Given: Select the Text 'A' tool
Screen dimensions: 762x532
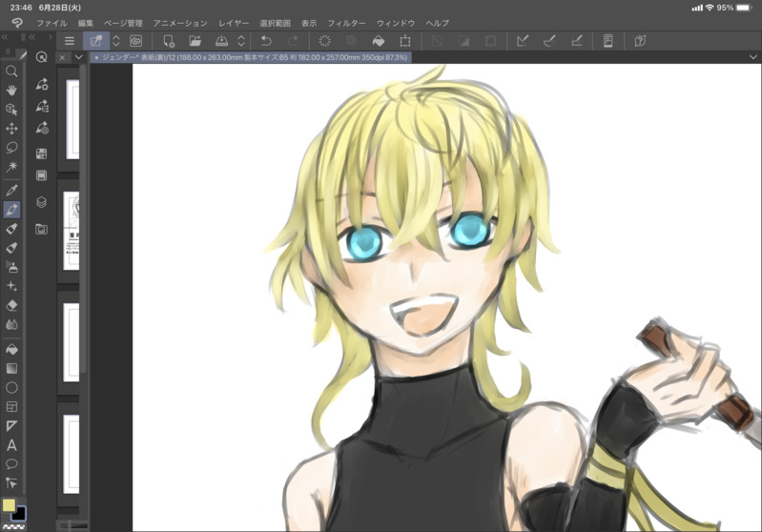Looking at the screenshot, I should click(11, 445).
